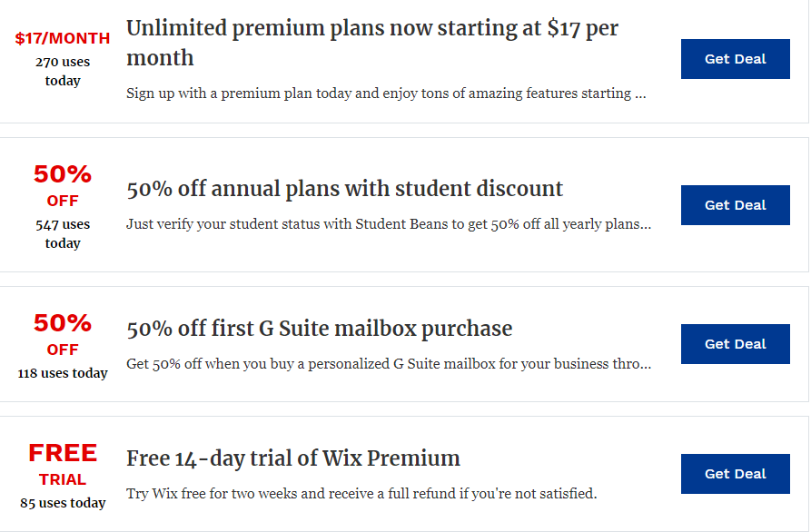Select the 118 uses today text
Viewport: 811px width, 532px height.
click(x=62, y=372)
